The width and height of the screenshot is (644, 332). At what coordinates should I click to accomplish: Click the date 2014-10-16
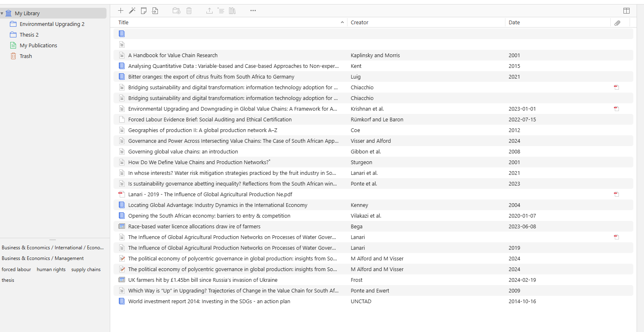(522, 301)
